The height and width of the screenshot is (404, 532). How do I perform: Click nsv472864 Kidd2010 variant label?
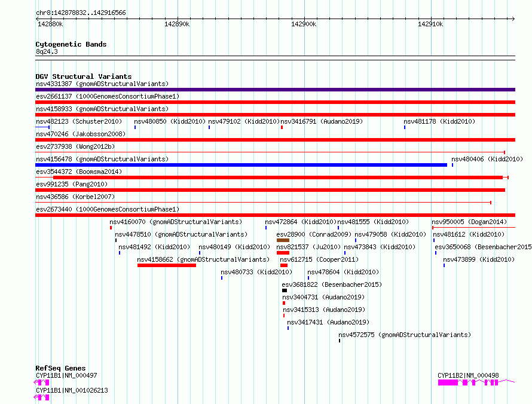(301, 222)
